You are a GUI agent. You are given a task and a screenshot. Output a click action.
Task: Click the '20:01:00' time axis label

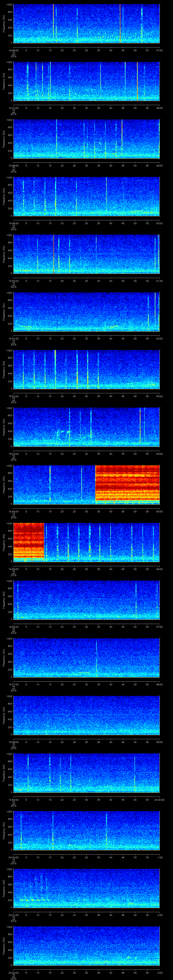tap(13, 915)
